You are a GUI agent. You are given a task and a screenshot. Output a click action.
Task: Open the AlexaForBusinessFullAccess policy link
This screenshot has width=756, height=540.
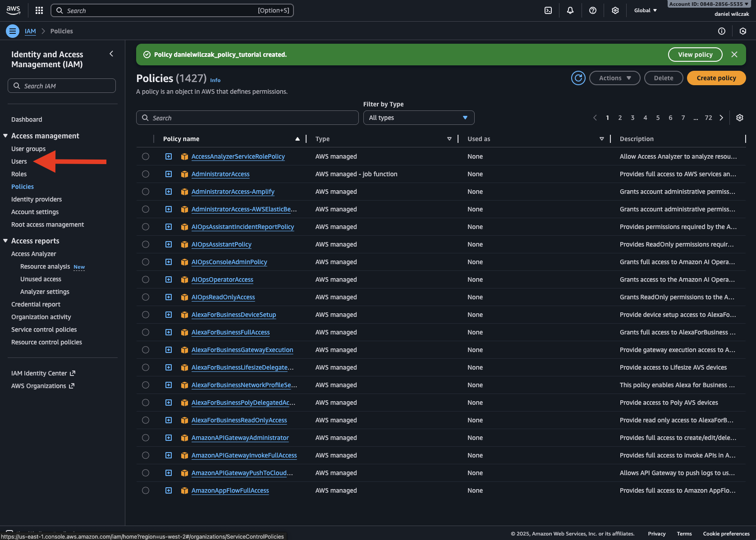pyautogui.click(x=230, y=332)
